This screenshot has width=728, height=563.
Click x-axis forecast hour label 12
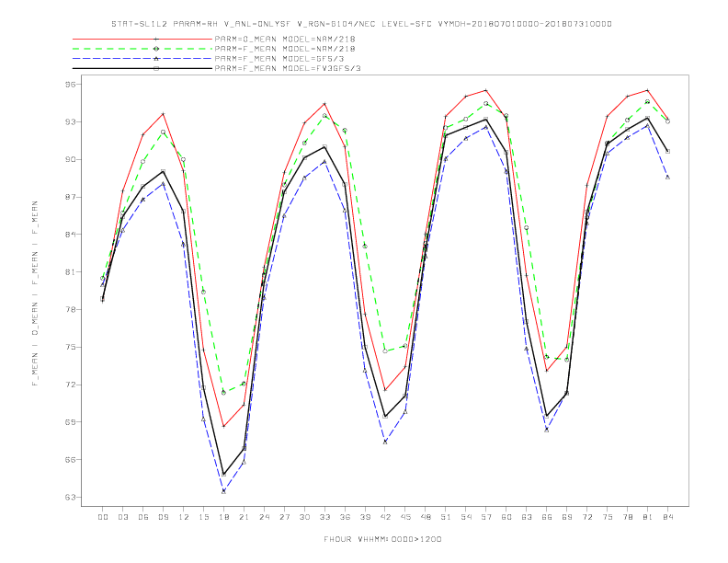point(184,517)
